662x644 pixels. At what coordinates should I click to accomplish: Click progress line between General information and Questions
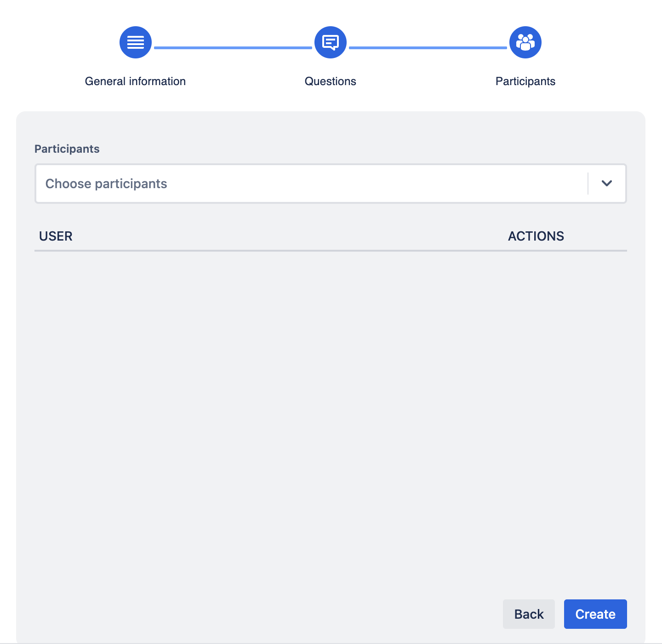click(x=233, y=47)
